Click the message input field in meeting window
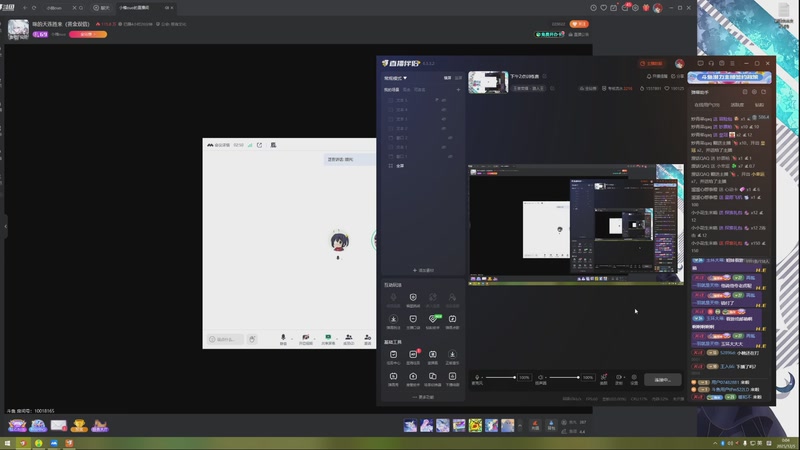 point(225,339)
